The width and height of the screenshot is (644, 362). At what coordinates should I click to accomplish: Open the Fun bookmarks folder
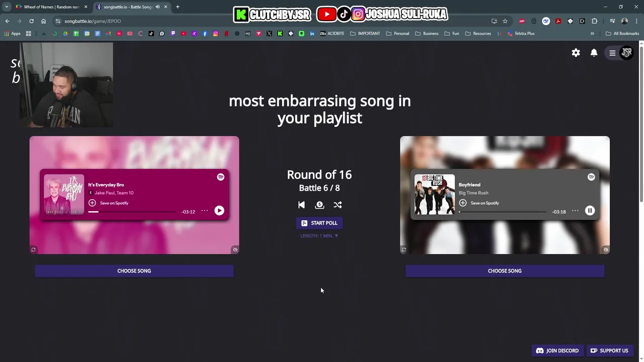452,34
